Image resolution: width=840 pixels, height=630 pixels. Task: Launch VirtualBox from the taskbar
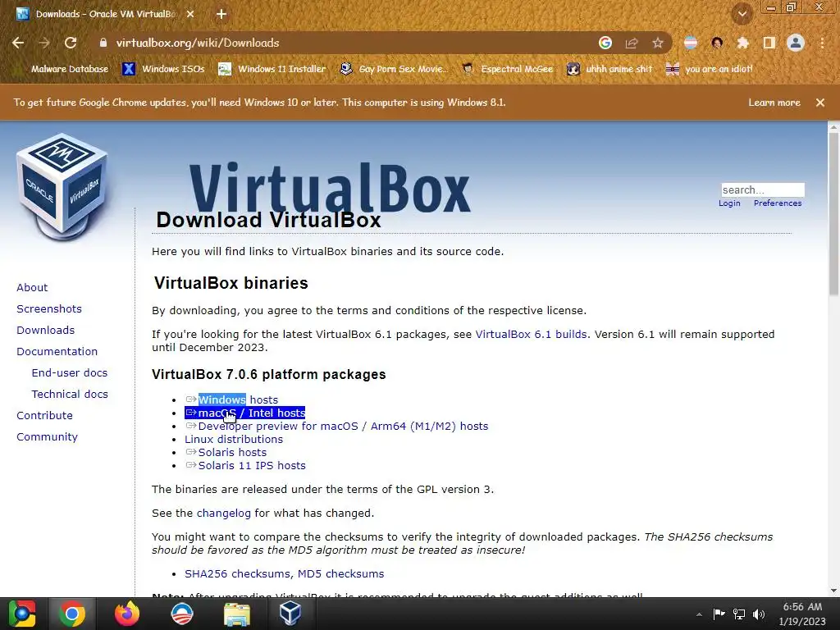[x=290, y=614]
